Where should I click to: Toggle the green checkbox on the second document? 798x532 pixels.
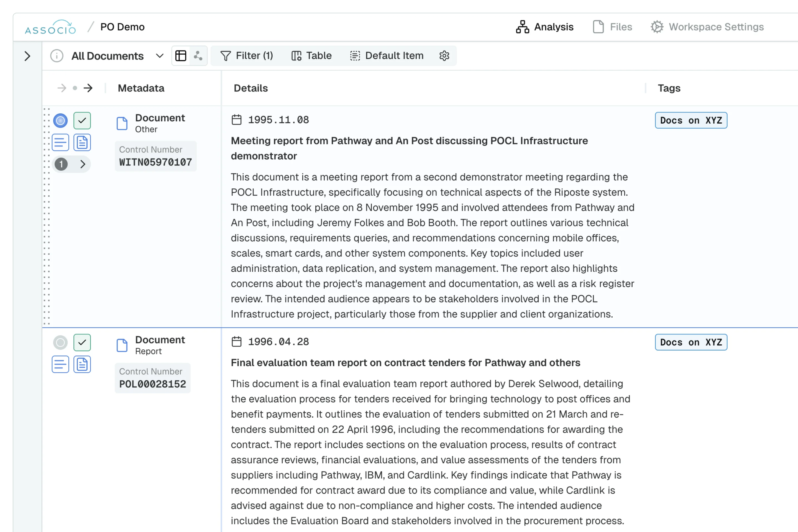82,342
